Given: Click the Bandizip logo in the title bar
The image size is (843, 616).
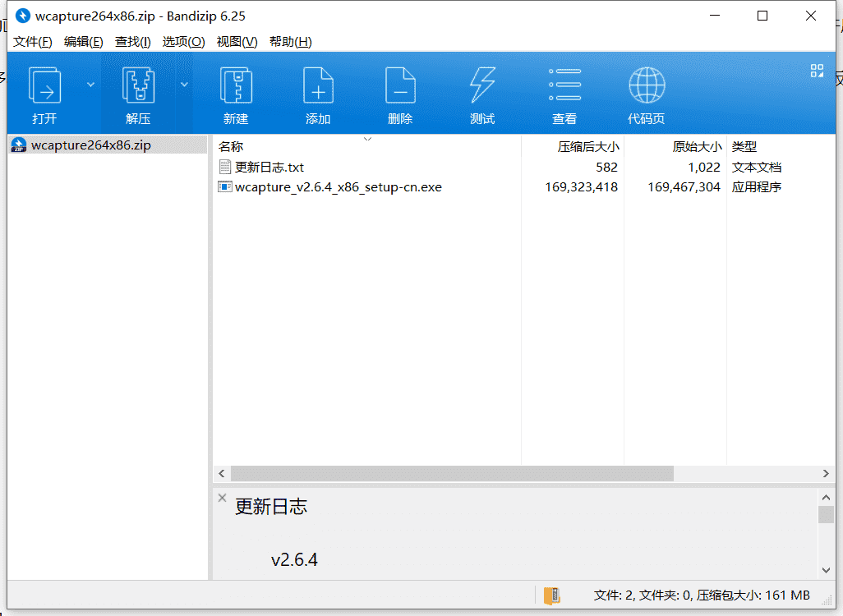Looking at the screenshot, I should click(22, 16).
